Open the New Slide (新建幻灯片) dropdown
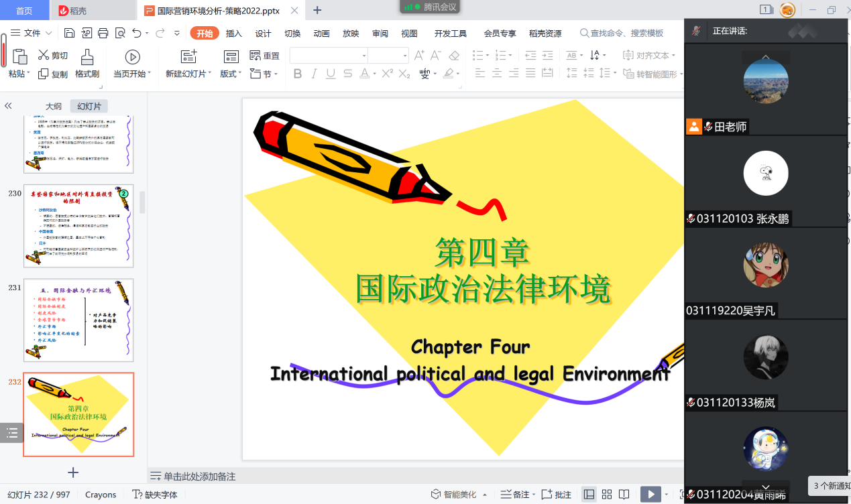The width and height of the screenshot is (851, 504). pyautogui.click(x=188, y=74)
